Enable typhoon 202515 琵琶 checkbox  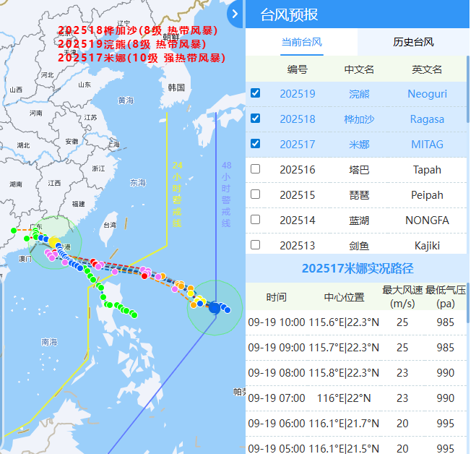point(255,194)
